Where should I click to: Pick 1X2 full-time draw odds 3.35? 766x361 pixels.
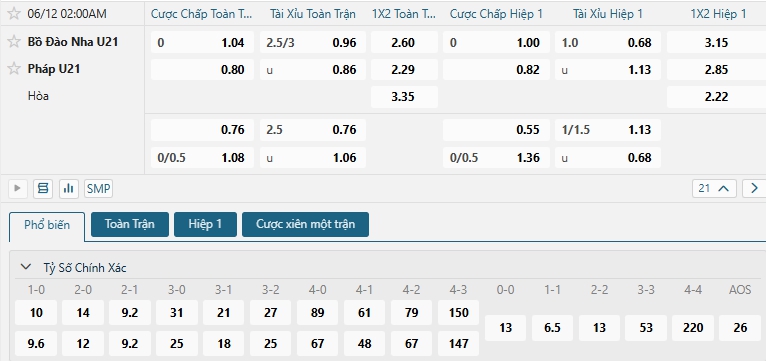tap(404, 97)
